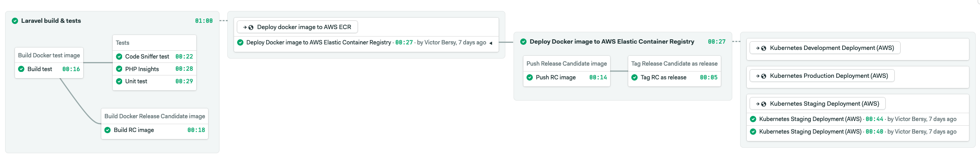Click the Tag RC as release status icon

634,77
